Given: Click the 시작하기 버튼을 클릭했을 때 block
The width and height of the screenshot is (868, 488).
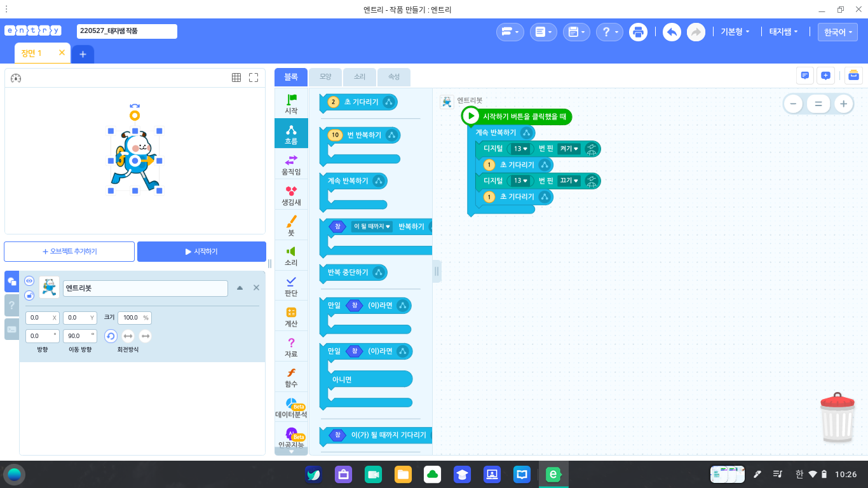Looking at the screenshot, I should click(517, 116).
